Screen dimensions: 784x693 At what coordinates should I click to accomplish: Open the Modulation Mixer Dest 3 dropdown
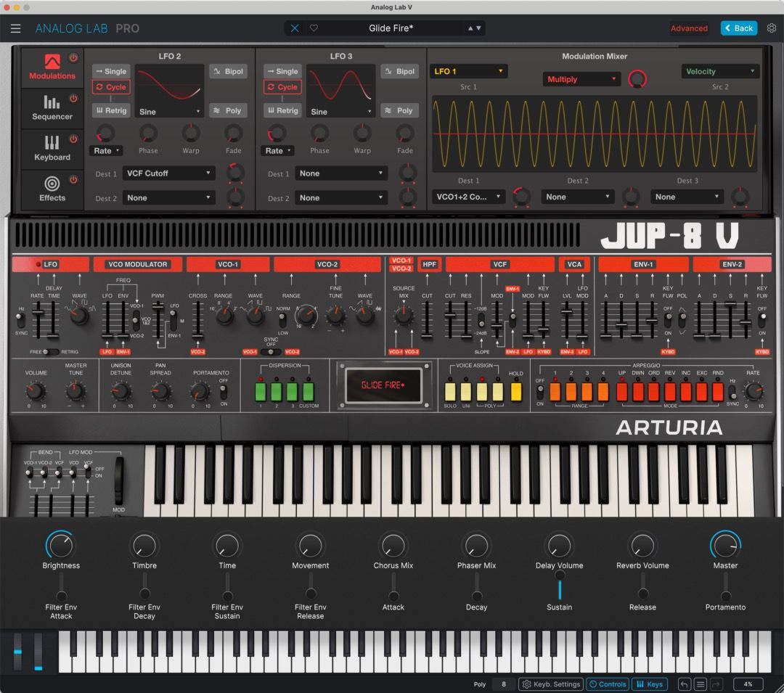(686, 197)
